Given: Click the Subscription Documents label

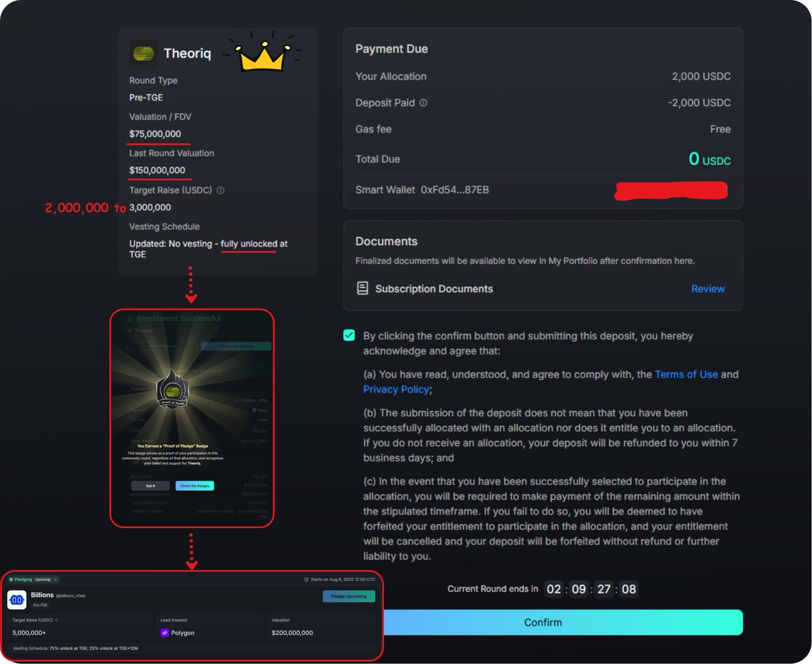Looking at the screenshot, I should (434, 289).
